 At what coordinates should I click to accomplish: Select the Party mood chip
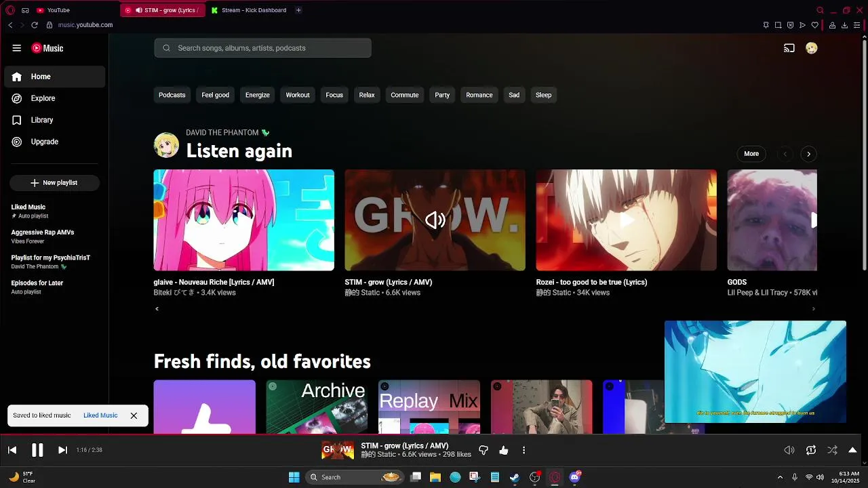coord(442,95)
